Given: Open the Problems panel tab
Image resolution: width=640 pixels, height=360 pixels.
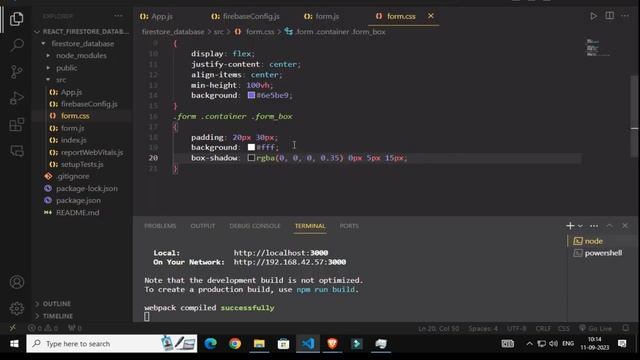Looking at the screenshot, I should click(x=160, y=226).
